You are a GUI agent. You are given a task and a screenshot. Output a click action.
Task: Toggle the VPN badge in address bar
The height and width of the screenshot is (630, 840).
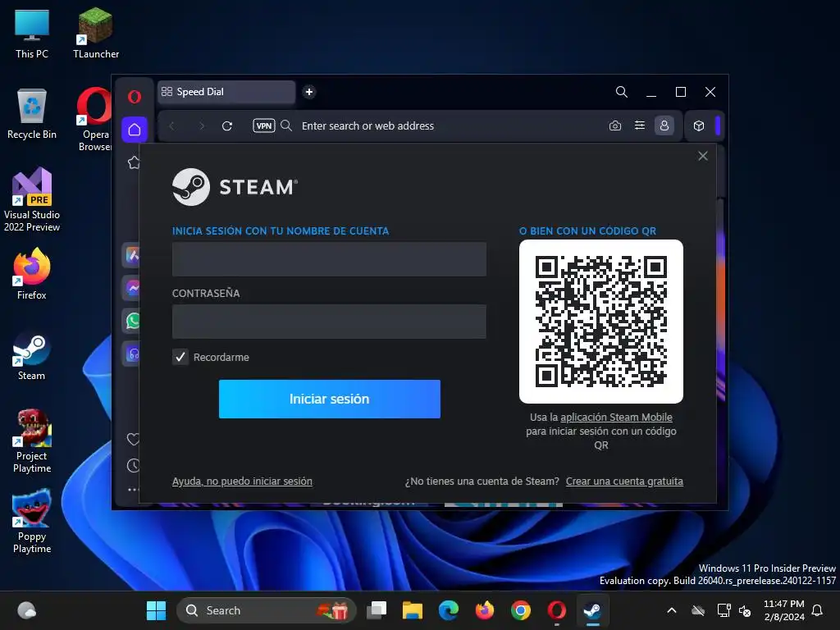[x=263, y=126]
